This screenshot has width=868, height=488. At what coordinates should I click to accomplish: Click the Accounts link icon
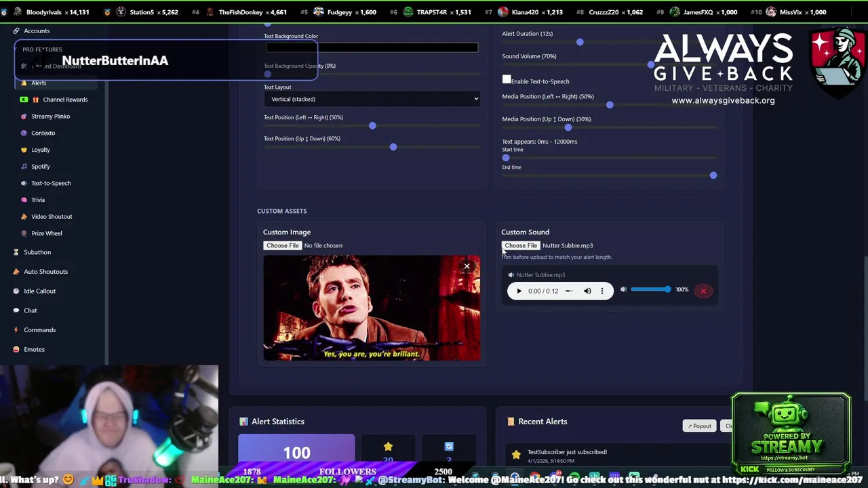(x=16, y=30)
